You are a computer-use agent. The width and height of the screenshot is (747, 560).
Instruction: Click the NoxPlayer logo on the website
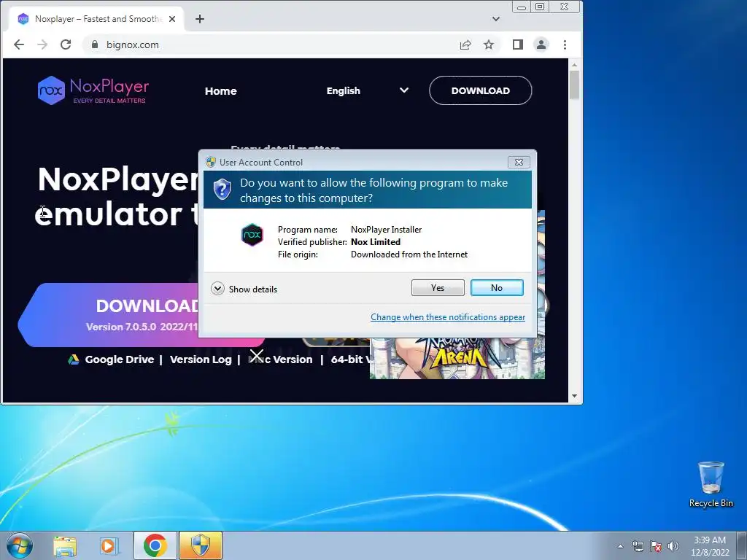tap(93, 90)
